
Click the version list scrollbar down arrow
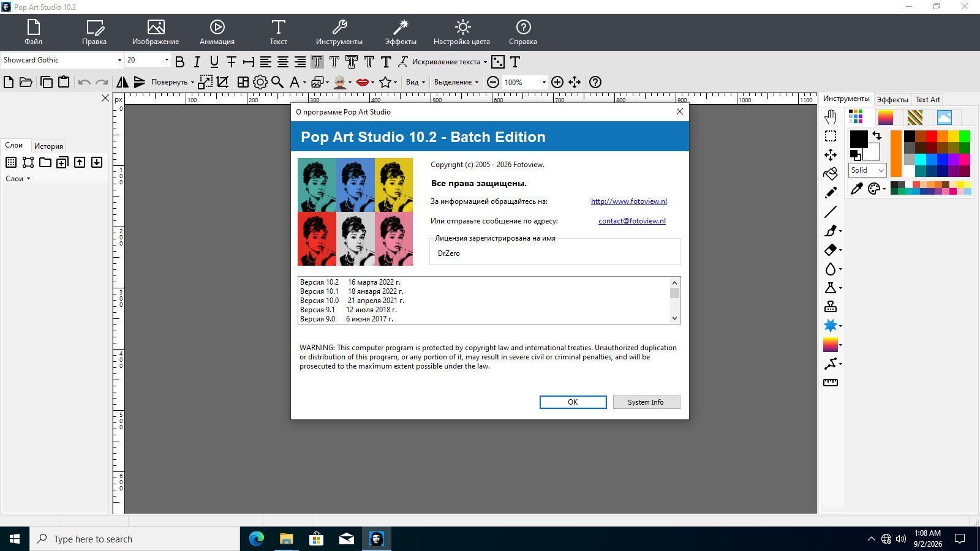click(674, 318)
